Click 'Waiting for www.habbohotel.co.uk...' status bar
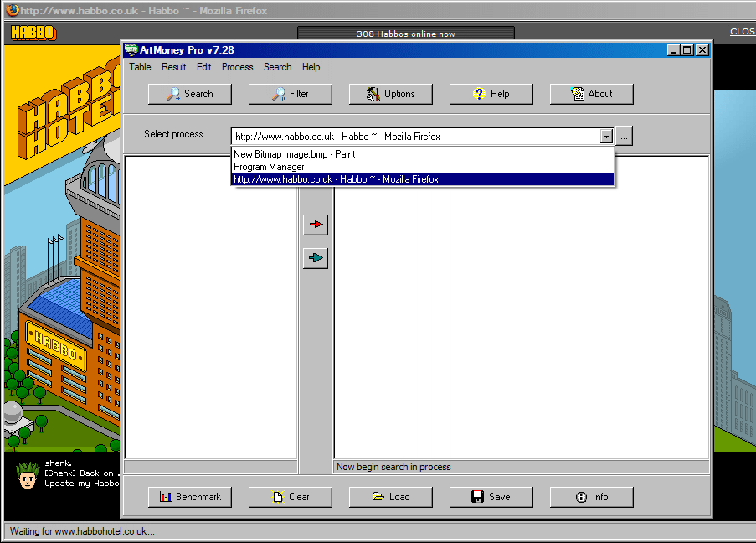The height and width of the screenshot is (543, 756). (82, 531)
